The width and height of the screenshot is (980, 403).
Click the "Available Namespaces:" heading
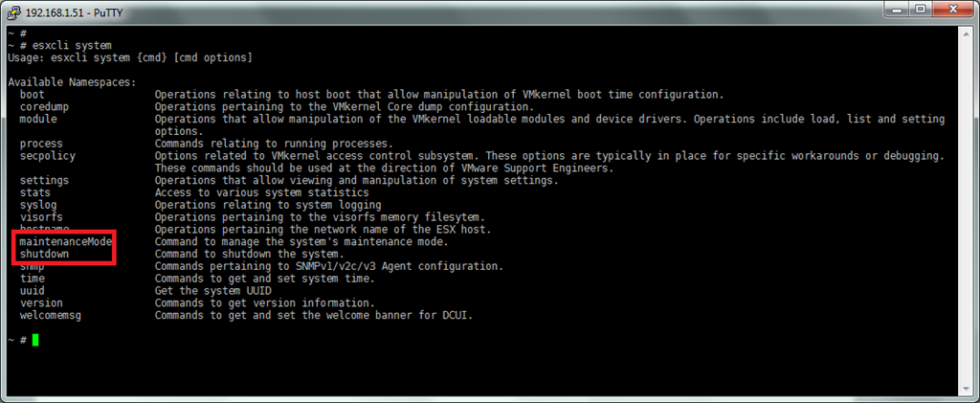coord(72,82)
